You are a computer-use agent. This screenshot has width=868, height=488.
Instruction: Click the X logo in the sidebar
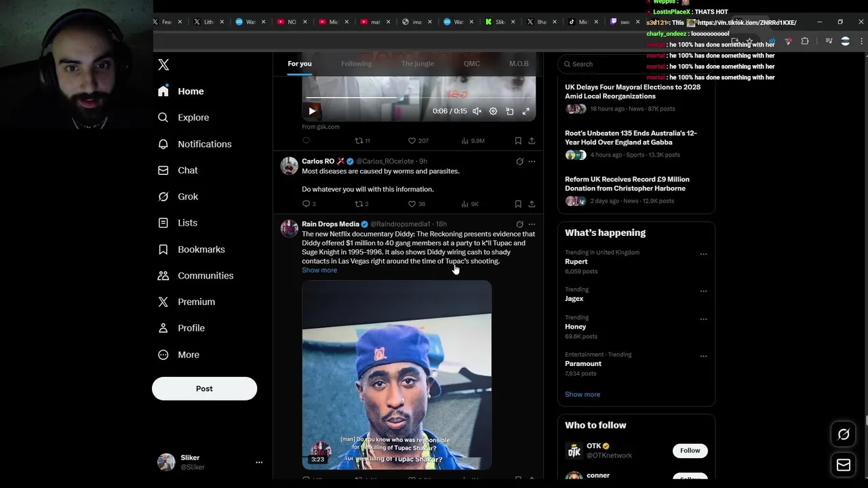click(163, 65)
